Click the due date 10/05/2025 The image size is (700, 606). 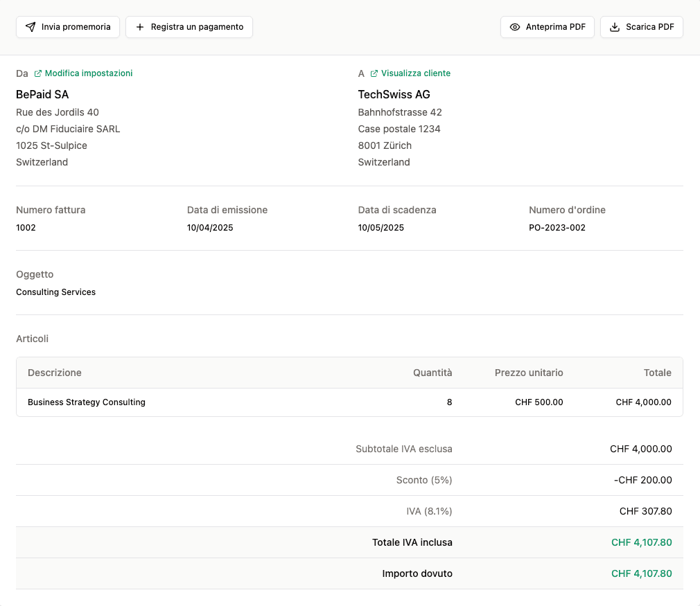click(380, 228)
